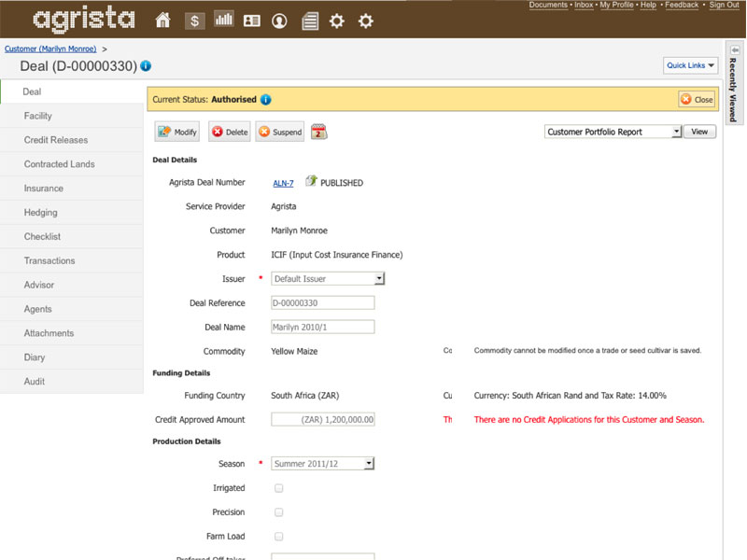Open the Insurance tab
The image size is (747, 560).
coord(72,189)
